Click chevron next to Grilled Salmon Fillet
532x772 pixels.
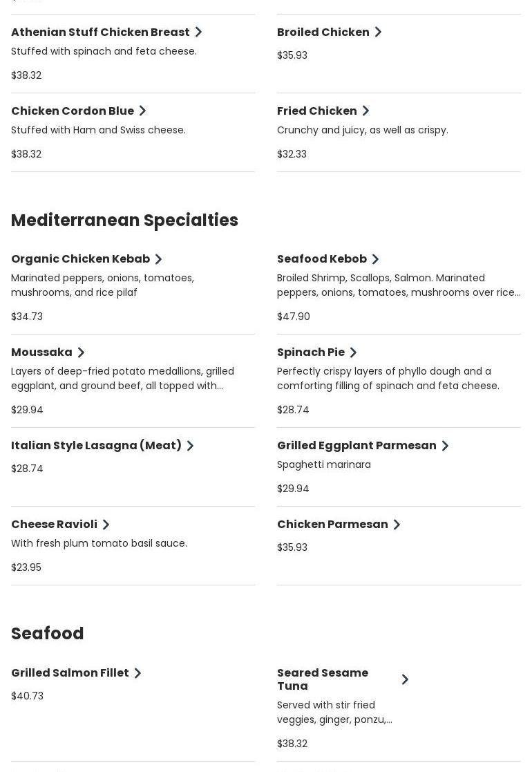[x=137, y=673]
